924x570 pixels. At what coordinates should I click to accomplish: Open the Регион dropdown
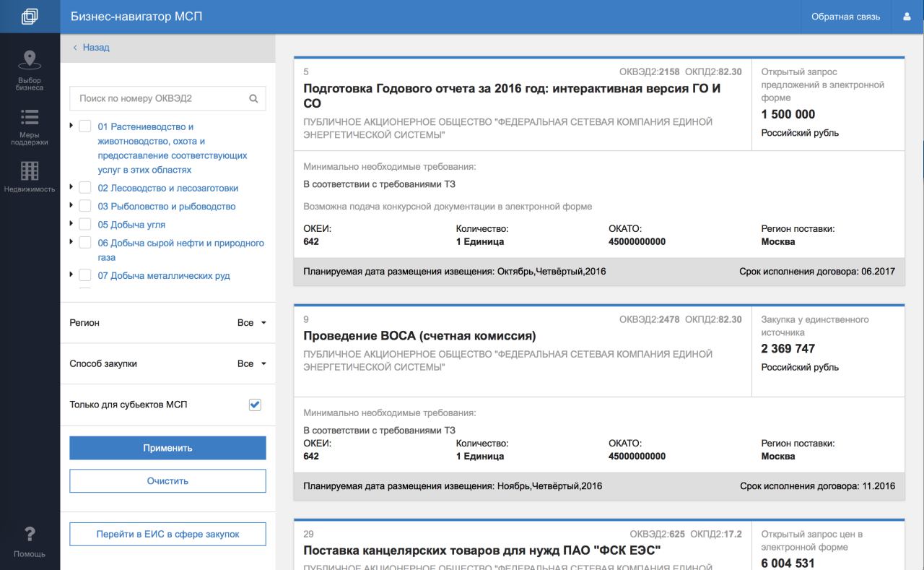click(x=252, y=323)
